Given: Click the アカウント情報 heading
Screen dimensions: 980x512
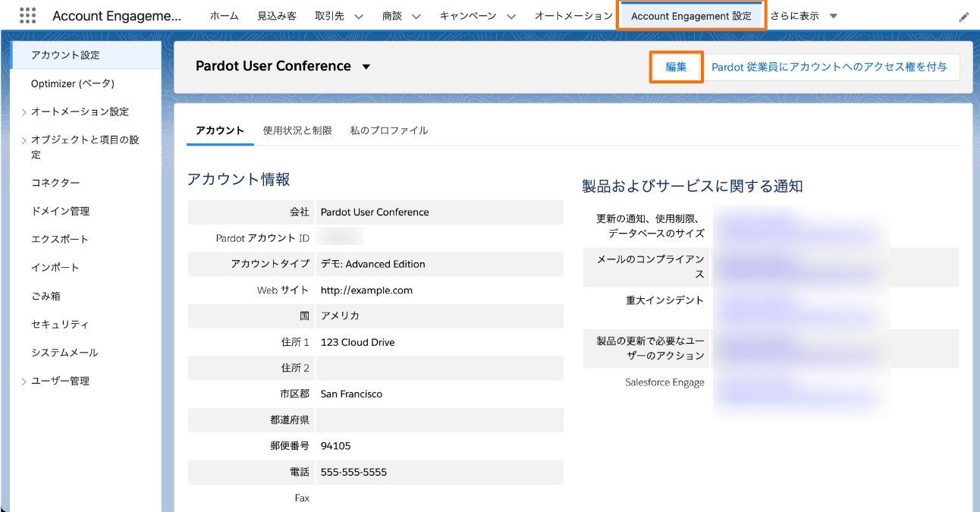Looking at the screenshot, I should pos(238,180).
